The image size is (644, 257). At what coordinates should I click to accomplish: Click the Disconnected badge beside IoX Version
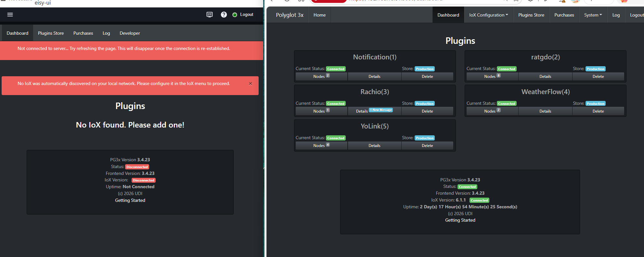(x=144, y=180)
